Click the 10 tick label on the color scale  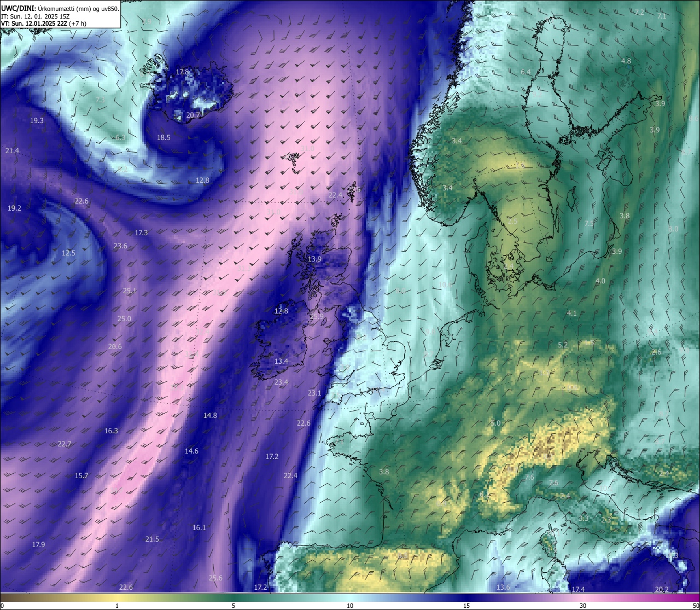(x=349, y=606)
